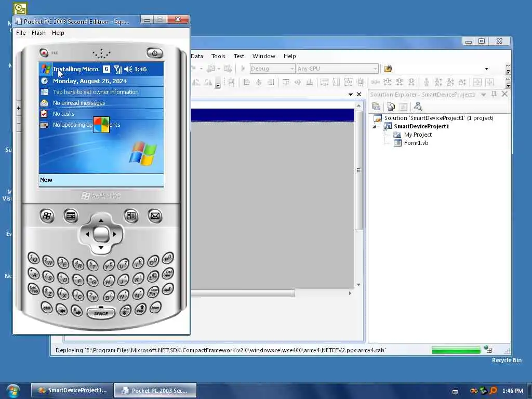Image resolution: width=532 pixels, height=399 pixels.
Task: Click the deployment progress bar
Action: pyautogui.click(x=456, y=350)
